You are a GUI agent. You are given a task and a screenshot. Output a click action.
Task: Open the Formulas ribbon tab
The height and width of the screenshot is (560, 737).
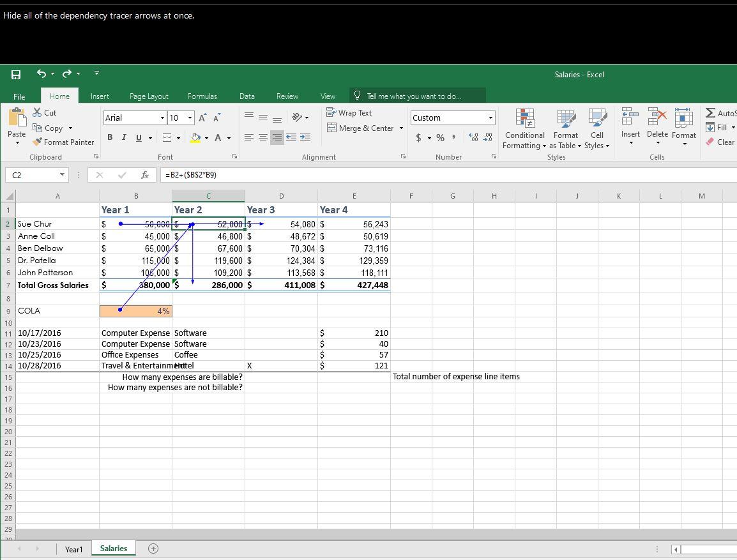coord(202,96)
